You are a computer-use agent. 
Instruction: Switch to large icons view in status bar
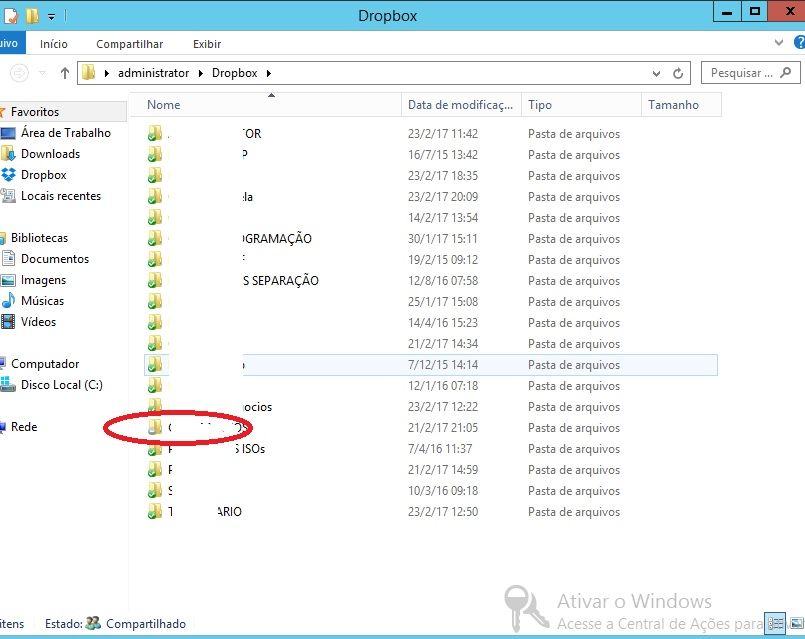click(x=794, y=623)
